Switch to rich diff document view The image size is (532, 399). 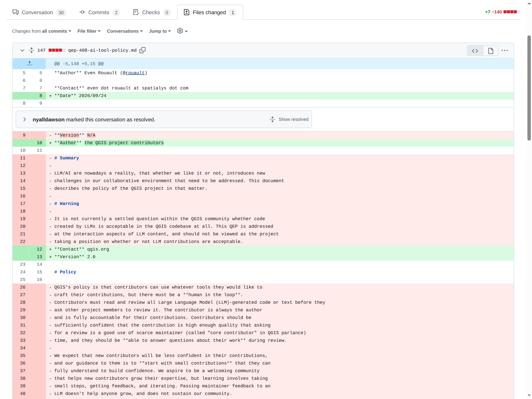coord(491,51)
